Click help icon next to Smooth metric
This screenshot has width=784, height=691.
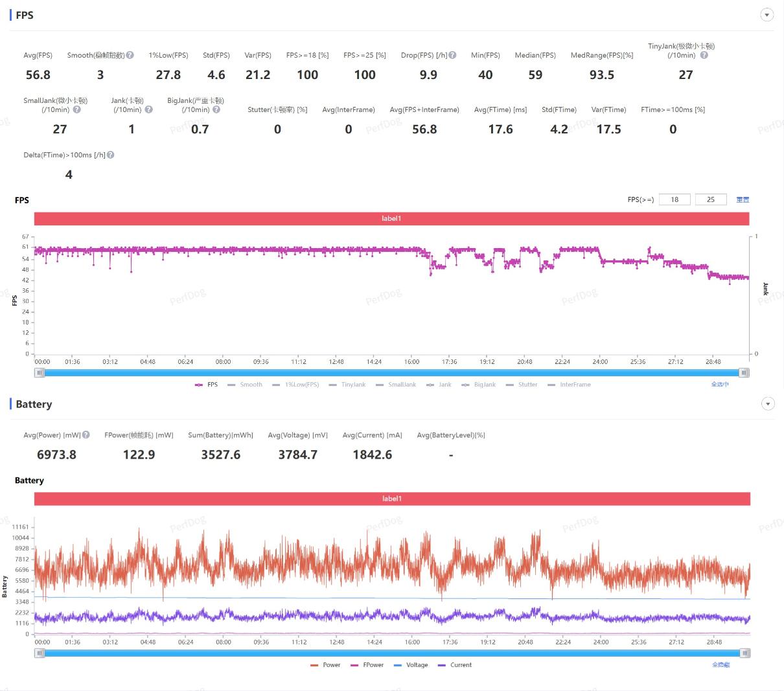pos(130,55)
